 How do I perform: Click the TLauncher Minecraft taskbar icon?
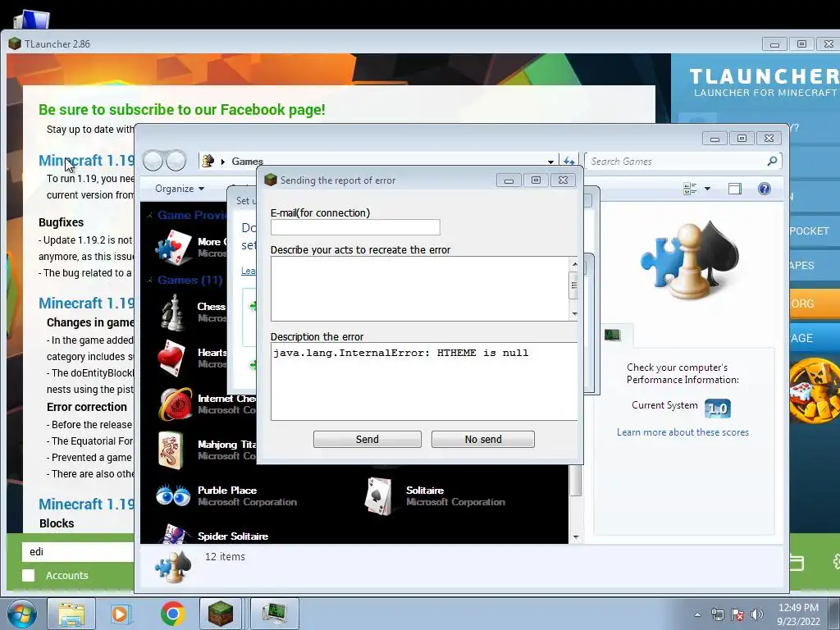[x=220, y=614]
